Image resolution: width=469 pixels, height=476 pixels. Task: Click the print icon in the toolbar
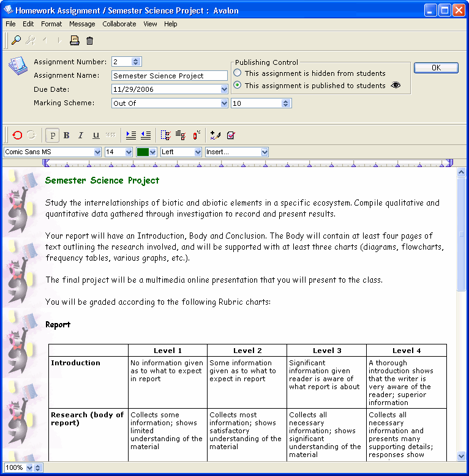tap(75, 40)
